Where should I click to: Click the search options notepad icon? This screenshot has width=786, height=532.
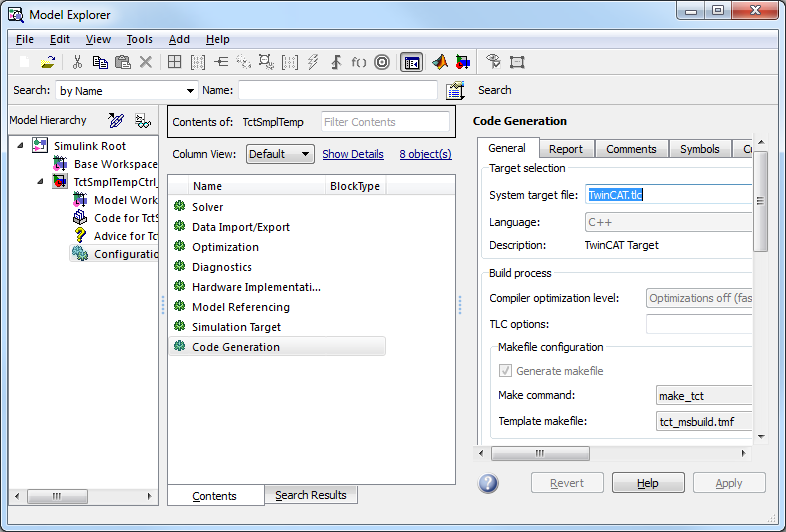click(x=455, y=90)
